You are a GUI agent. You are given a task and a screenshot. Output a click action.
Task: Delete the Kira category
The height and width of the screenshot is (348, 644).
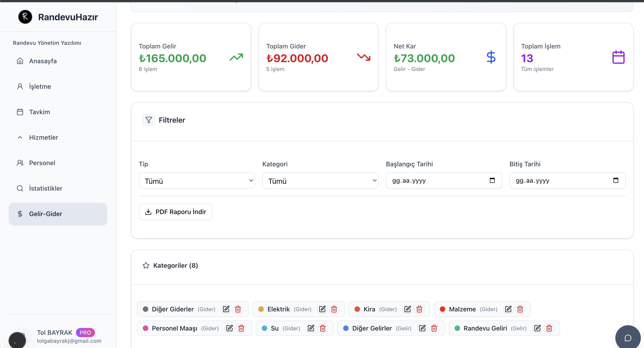(x=419, y=309)
